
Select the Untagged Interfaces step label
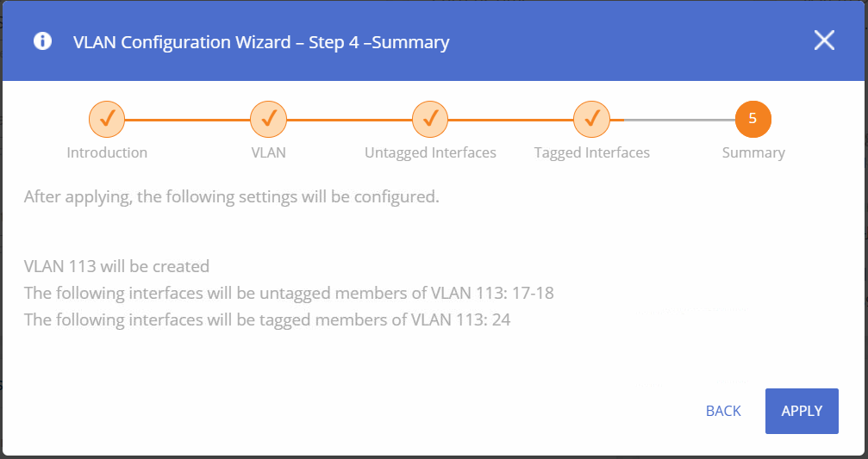[x=430, y=152]
